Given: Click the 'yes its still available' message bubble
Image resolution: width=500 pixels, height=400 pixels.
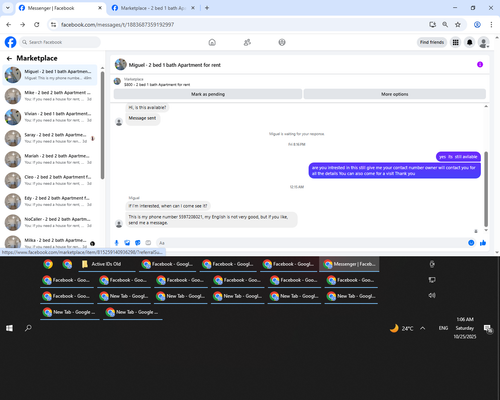Looking at the screenshot, I should pyautogui.click(x=458, y=157).
